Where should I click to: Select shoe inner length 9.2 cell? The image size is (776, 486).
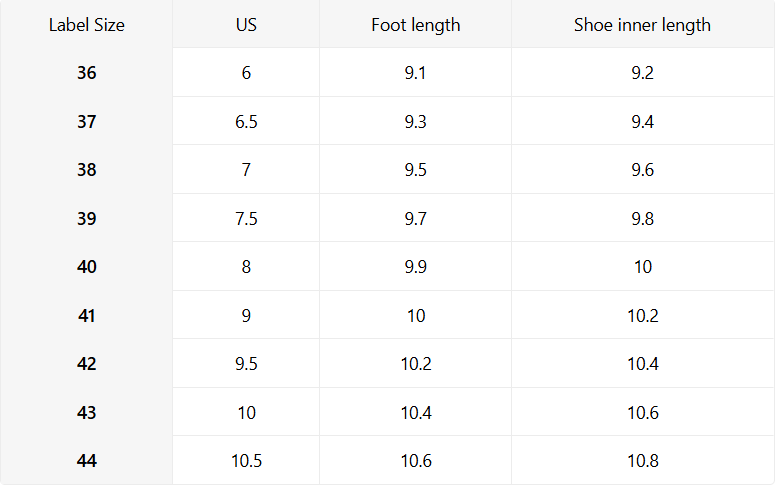pos(642,73)
